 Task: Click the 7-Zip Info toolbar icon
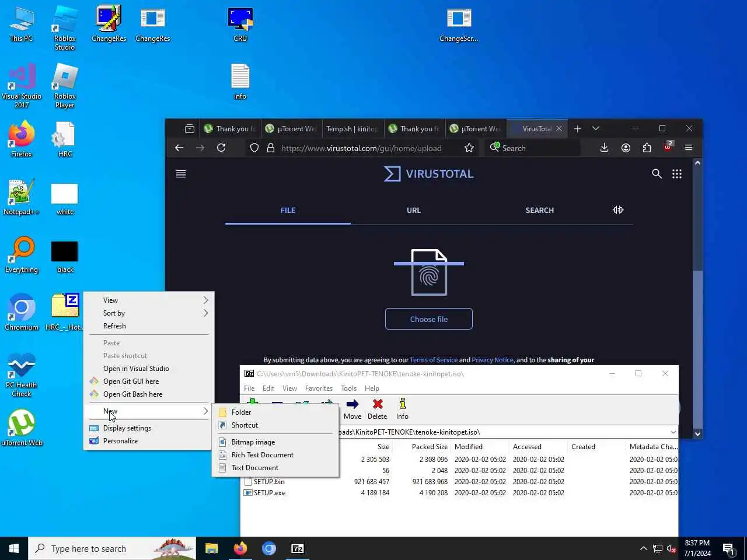pyautogui.click(x=402, y=409)
